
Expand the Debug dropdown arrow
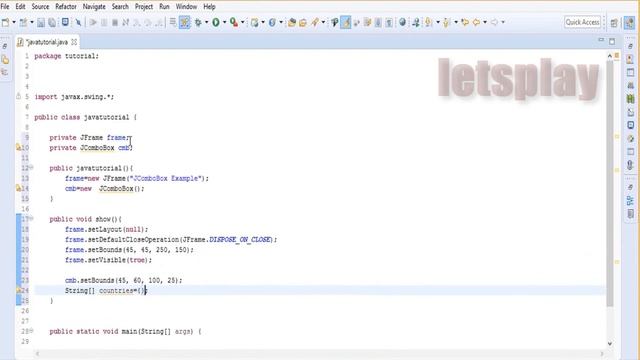pyautogui.click(x=206, y=22)
